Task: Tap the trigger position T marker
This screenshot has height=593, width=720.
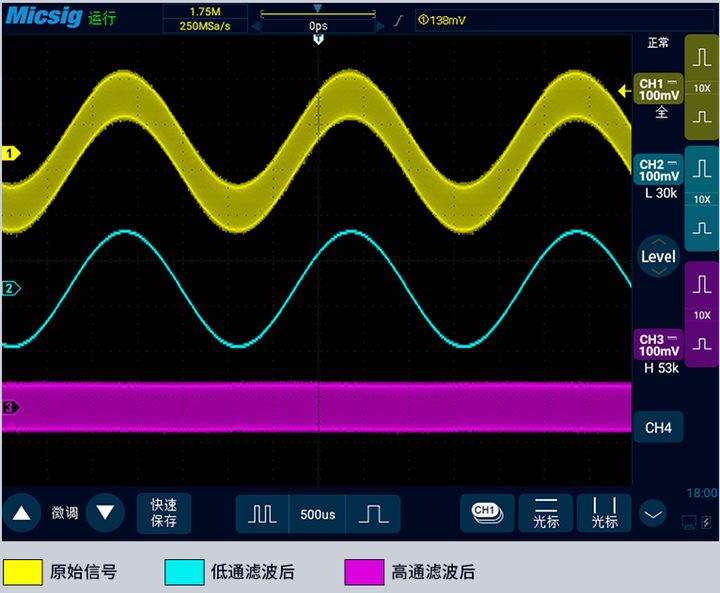Action: (x=318, y=40)
